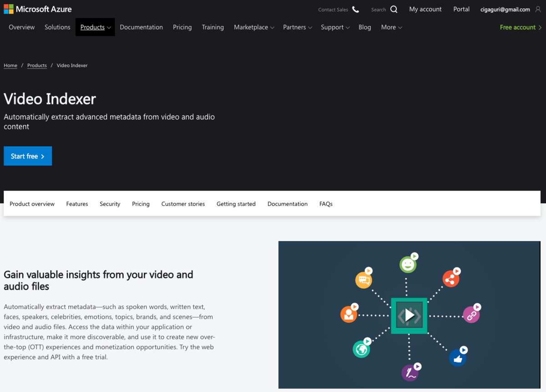Open the Overview nav item

(22, 27)
